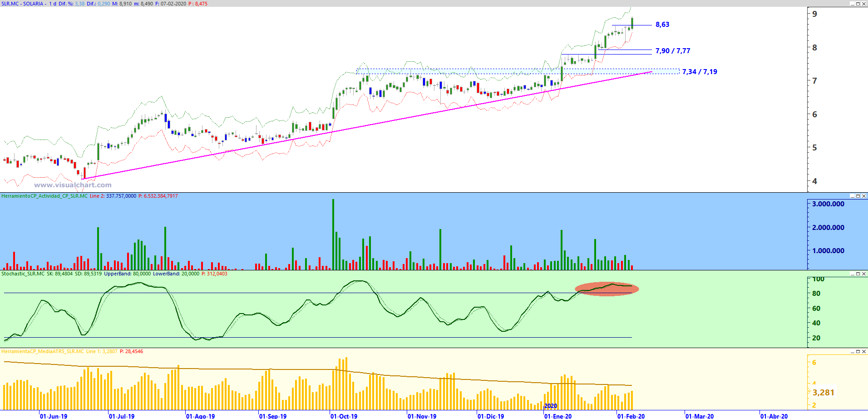
Task: Maximize the Actividad volume panel
Action: click(x=858, y=196)
